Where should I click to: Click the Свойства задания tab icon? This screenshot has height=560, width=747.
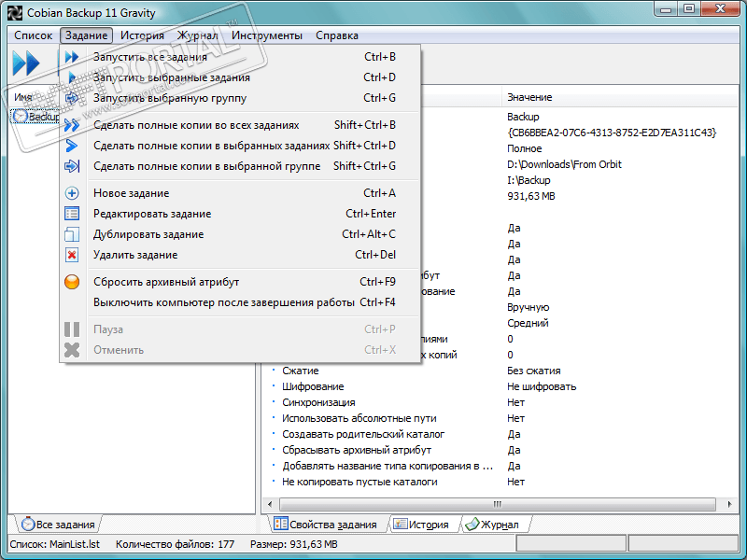281,524
